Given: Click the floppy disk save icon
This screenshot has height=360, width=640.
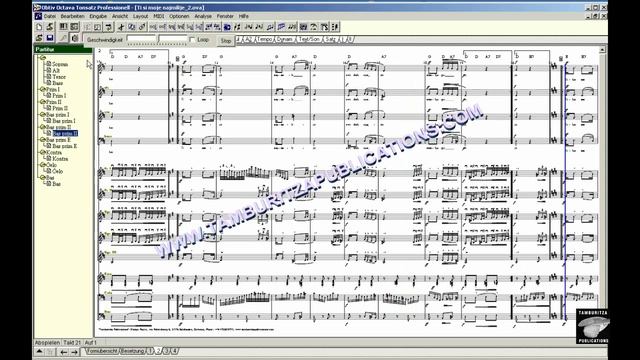Looking at the screenshot, I should coord(50,38).
